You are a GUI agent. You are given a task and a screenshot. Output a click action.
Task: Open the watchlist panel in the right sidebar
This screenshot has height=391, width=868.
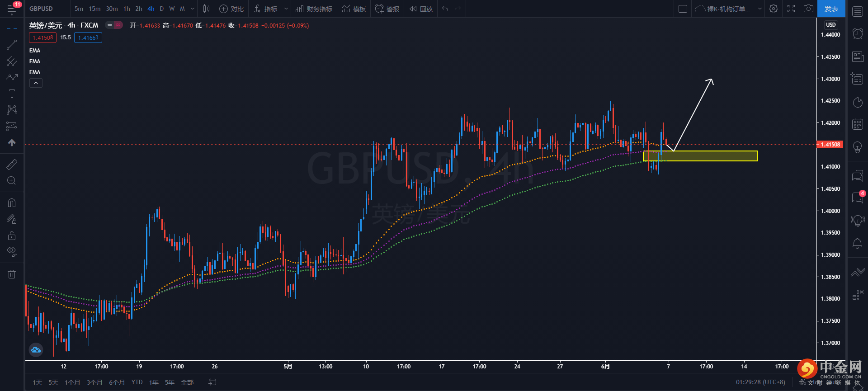tap(858, 11)
